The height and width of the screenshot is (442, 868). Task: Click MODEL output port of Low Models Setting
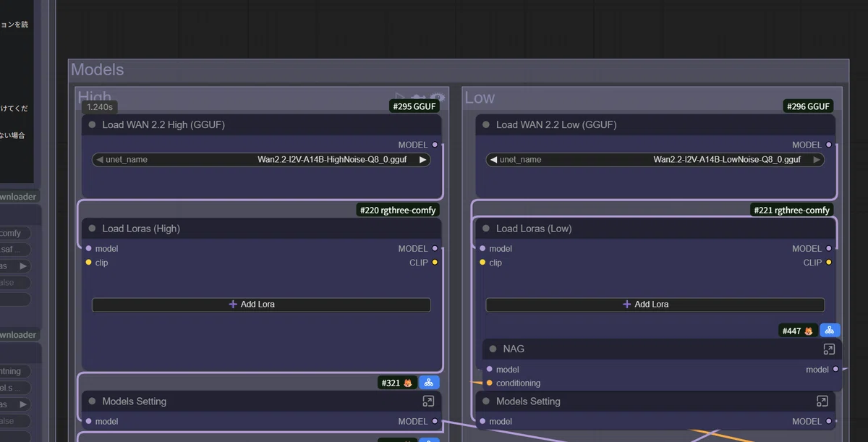tap(829, 421)
